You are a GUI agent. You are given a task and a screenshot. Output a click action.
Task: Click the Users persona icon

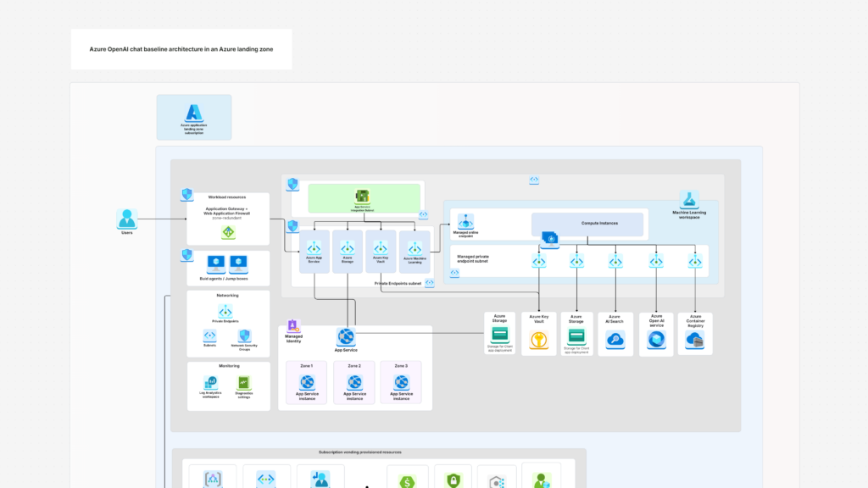125,219
